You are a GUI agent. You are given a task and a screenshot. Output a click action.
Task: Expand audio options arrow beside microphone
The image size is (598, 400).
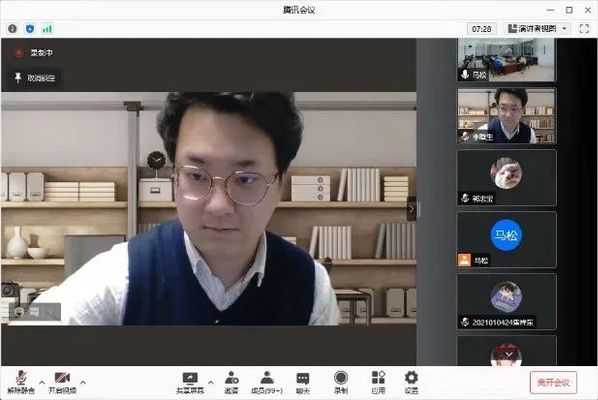pyautogui.click(x=42, y=382)
